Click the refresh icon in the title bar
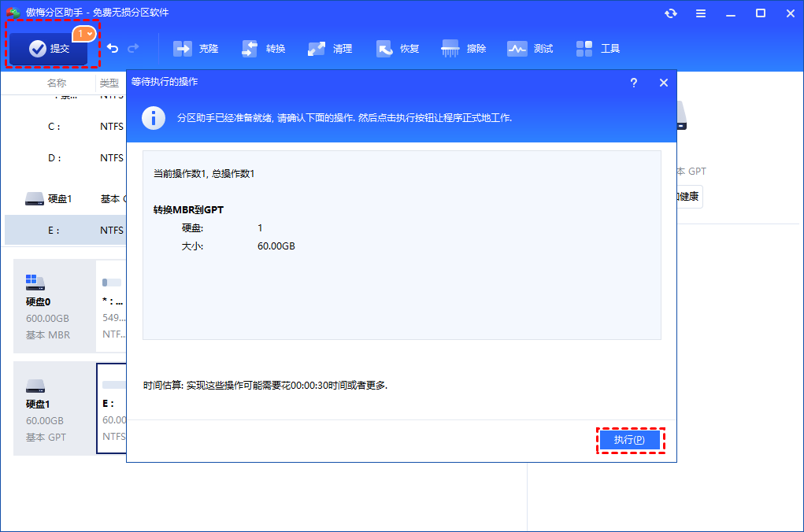The image size is (804, 532). 670,13
